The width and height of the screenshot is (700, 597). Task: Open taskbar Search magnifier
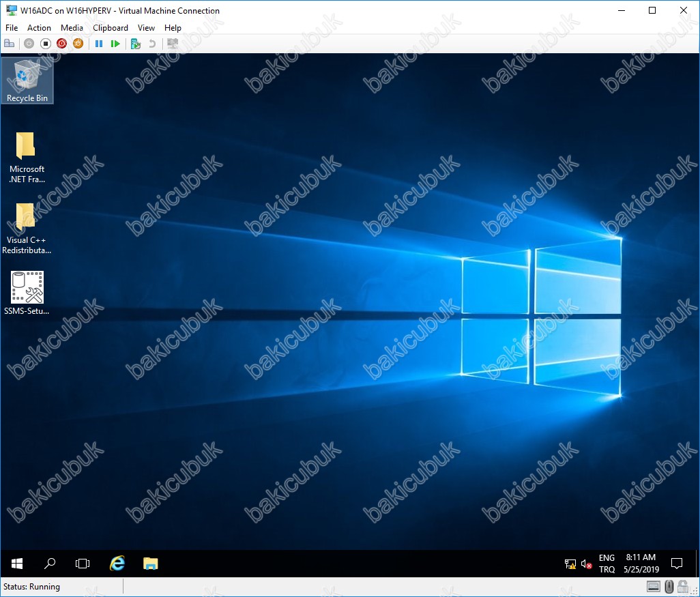[x=50, y=564]
